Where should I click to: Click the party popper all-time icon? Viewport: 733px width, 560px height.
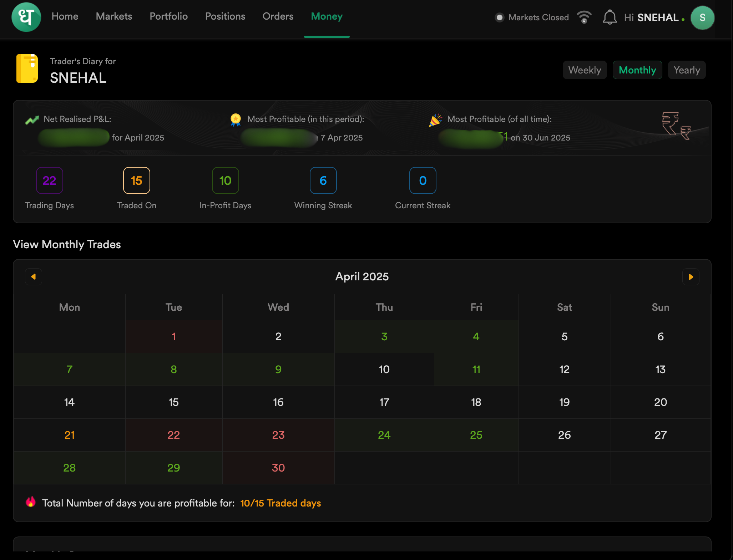435,120
